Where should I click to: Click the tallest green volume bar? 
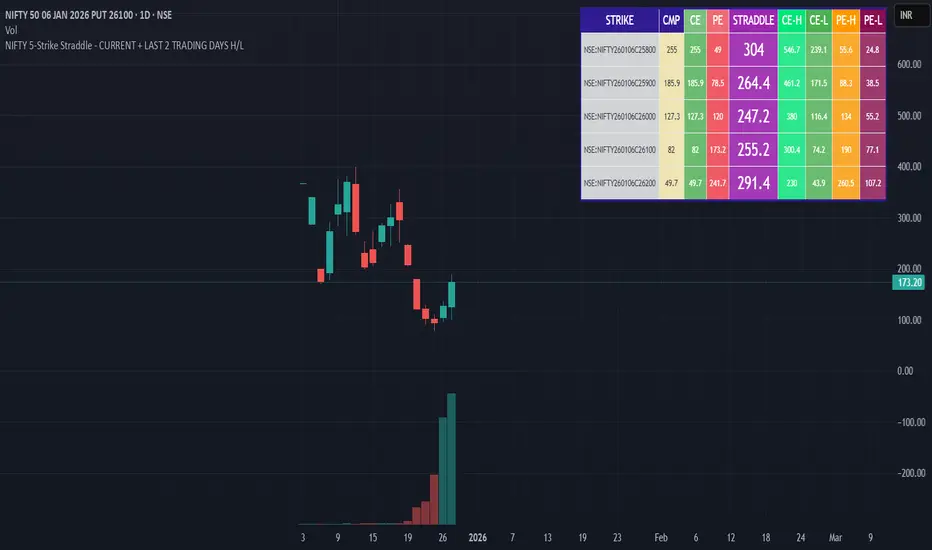pyautogui.click(x=451, y=458)
